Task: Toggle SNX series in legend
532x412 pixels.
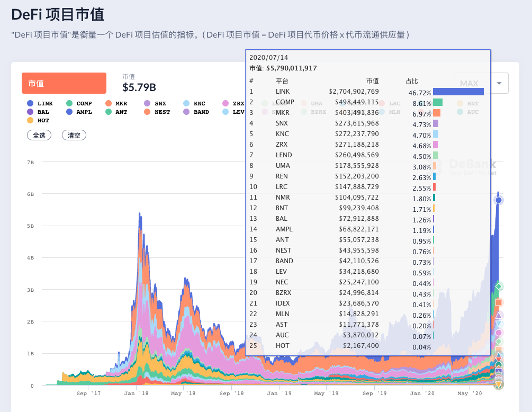Action: 155,103
